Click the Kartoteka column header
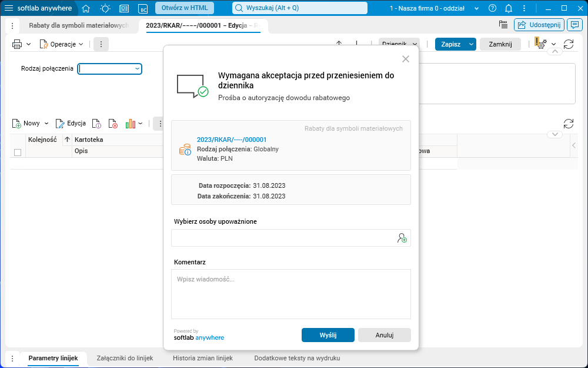 pyautogui.click(x=89, y=140)
